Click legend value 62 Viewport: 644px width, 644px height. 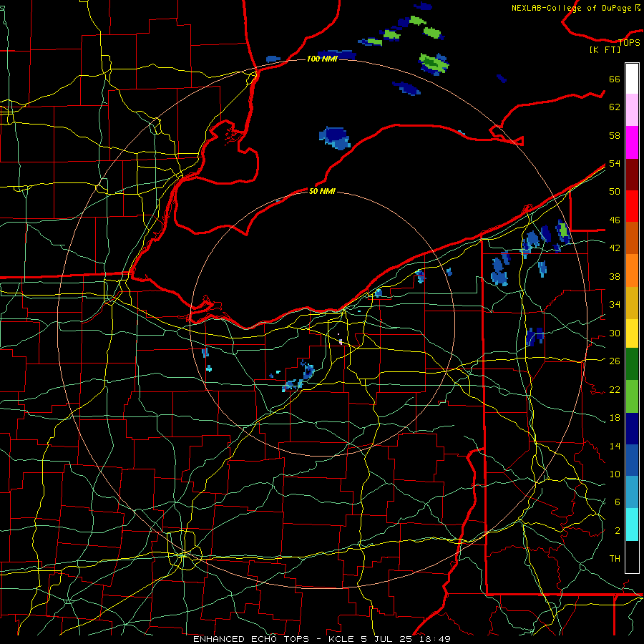[615, 107]
